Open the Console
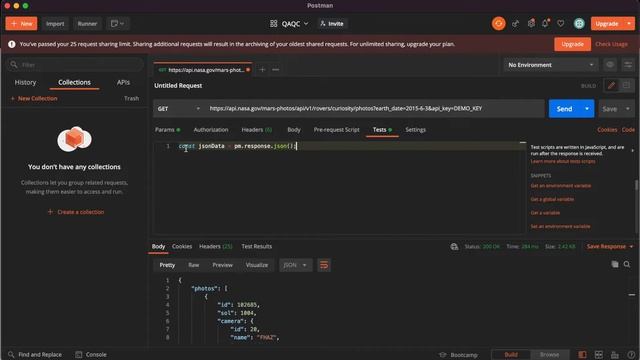The height and width of the screenshot is (360, 640). tap(91, 355)
